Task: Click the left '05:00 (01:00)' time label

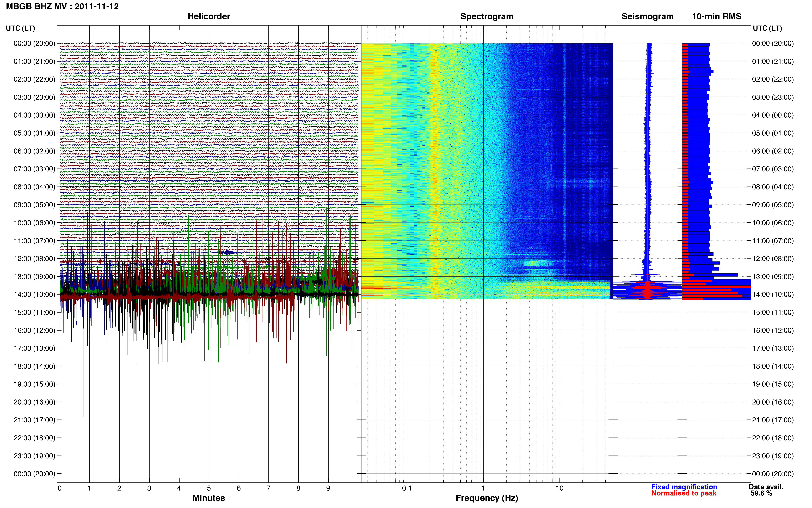Action: coord(34,133)
